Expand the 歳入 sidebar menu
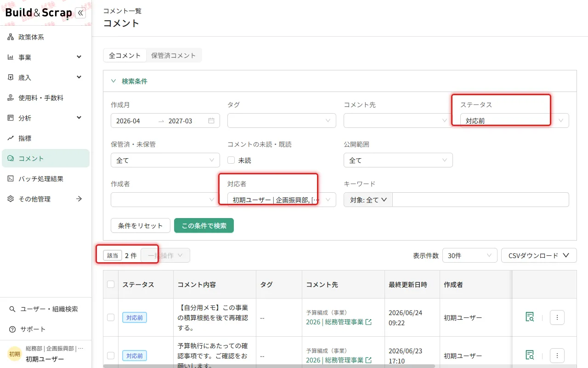The width and height of the screenshot is (588, 368). (79, 77)
